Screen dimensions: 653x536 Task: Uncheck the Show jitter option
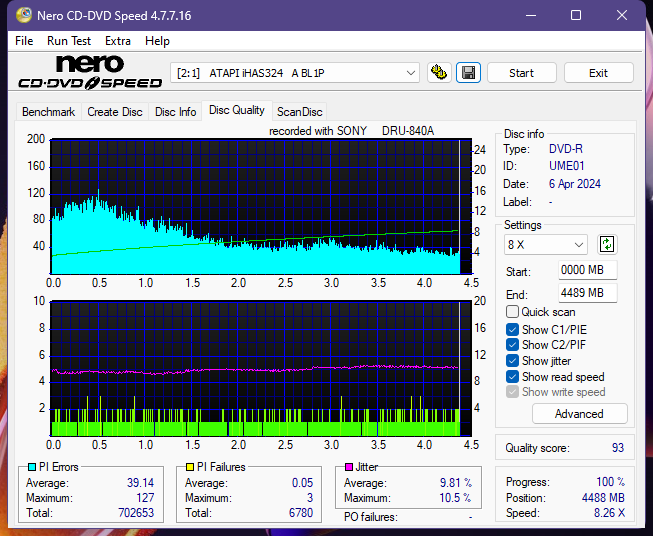click(512, 361)
